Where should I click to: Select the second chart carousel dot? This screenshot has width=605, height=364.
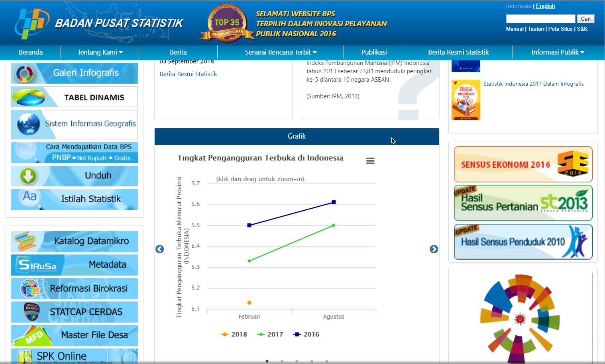pyautogui.click(x=282, y=361)
